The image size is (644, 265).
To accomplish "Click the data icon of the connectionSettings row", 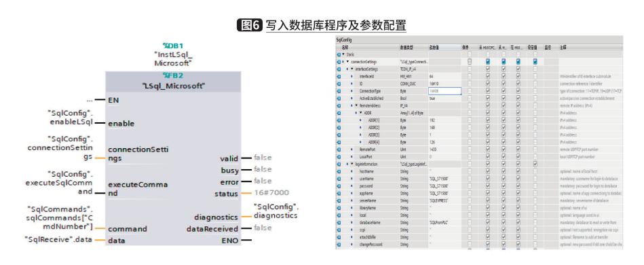I will coord(339,62).
